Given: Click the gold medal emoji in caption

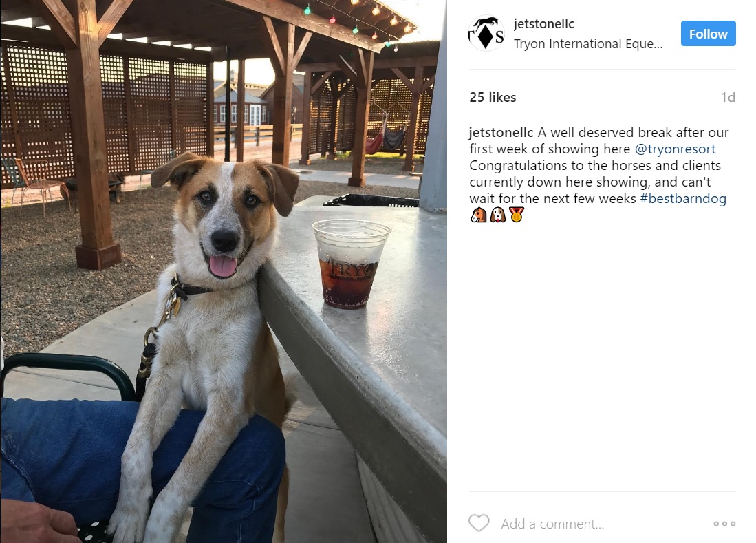Looking at the screenshot, I should 517,215.
